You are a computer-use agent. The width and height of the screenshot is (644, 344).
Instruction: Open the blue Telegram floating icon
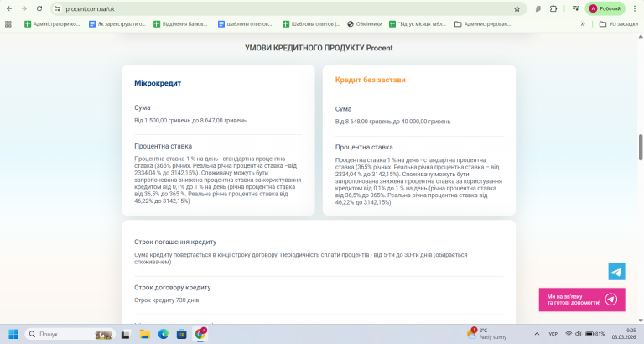[616, 272]
